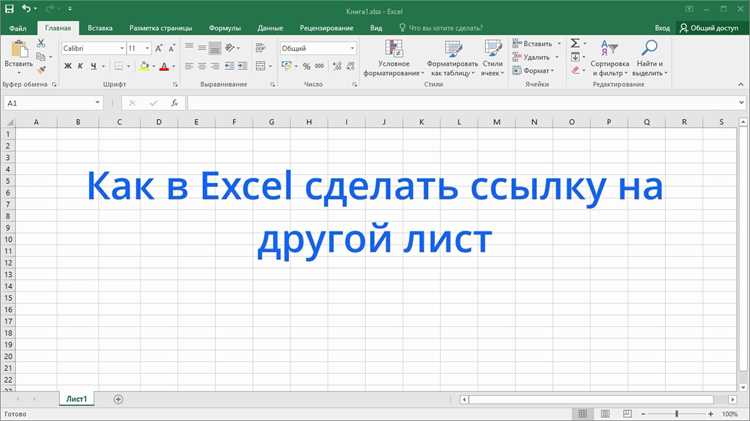Click the text orientation icon
Viewport: 750px width, 421px height.
(x=231, y=48)
